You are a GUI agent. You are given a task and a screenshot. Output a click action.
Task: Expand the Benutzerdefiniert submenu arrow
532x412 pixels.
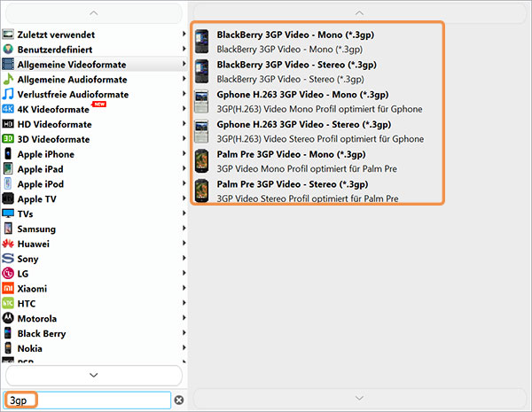point(184,49)
